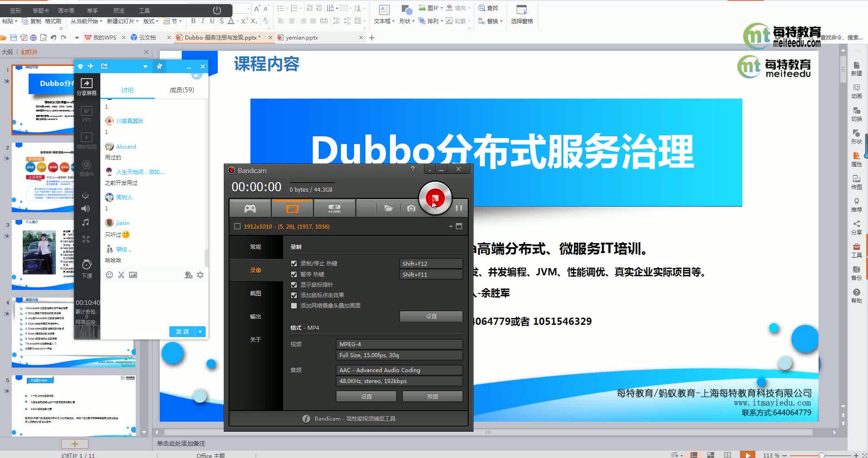Click 发送 to send message

[x=182, y=332]
